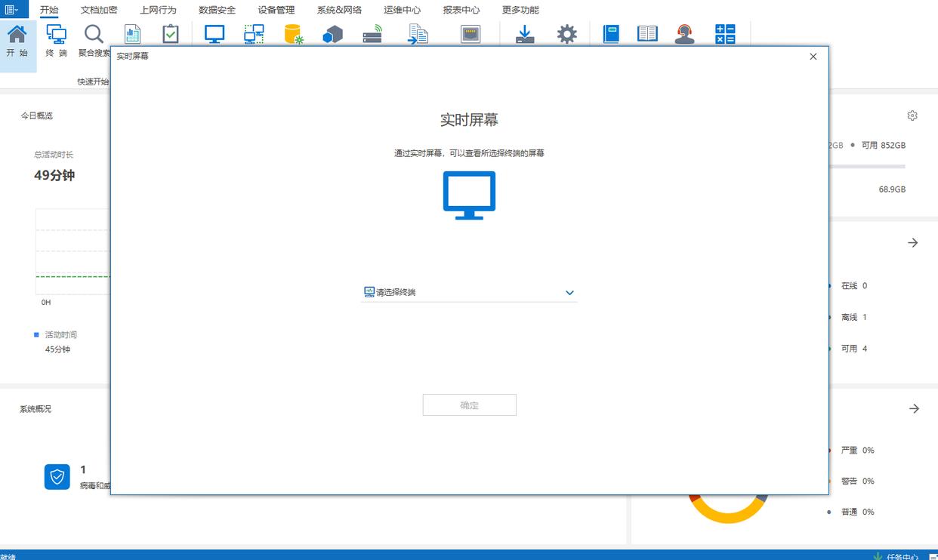The image size is (938, 560).
Task: Click the 警告 0% legend entry
Action: [x=857, y=481]
